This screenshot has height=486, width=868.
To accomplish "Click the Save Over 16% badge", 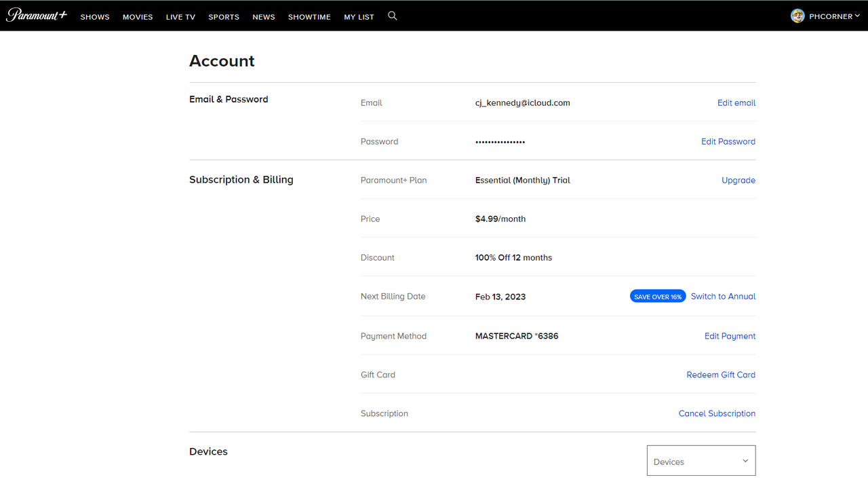I will click(658, 297).
